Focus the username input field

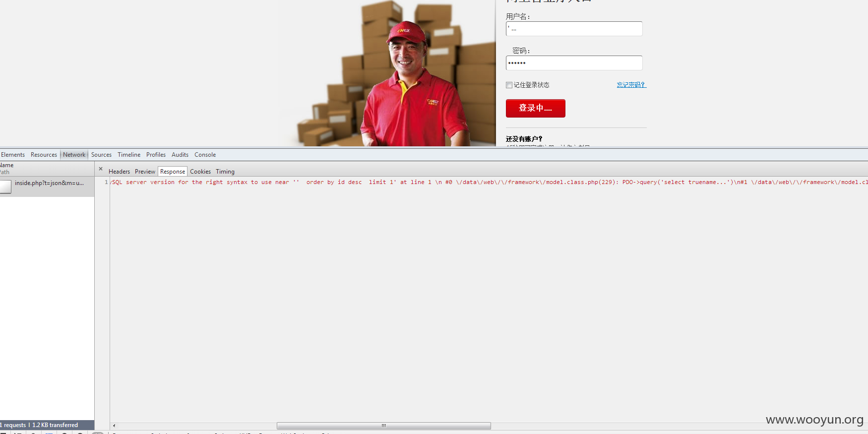tap(574, 29)
